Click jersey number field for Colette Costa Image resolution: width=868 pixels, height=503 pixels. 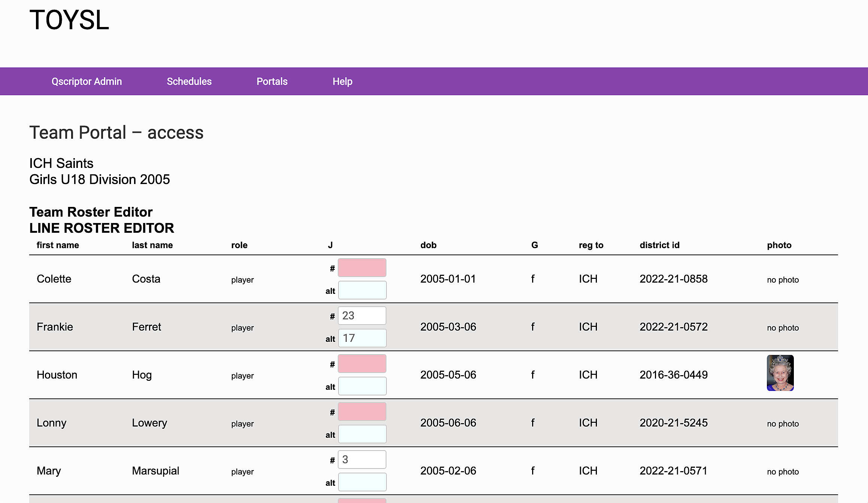point(361,268)
